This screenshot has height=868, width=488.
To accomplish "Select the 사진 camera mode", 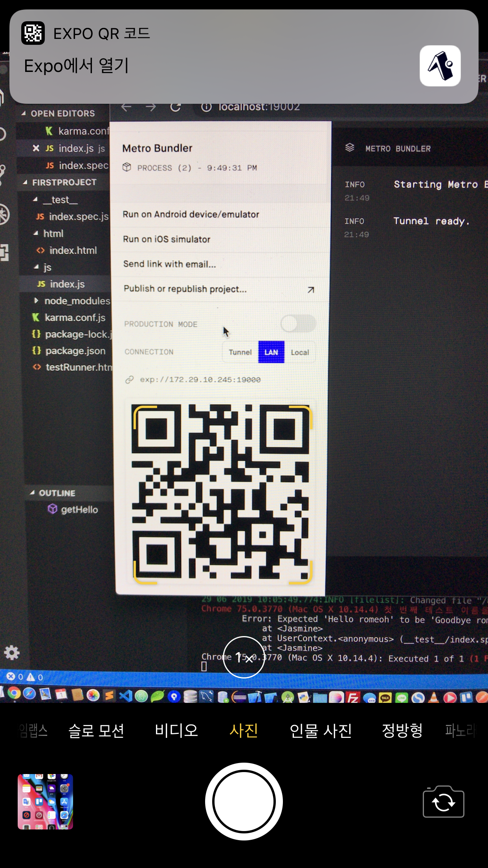I will [x=244, y=730].
